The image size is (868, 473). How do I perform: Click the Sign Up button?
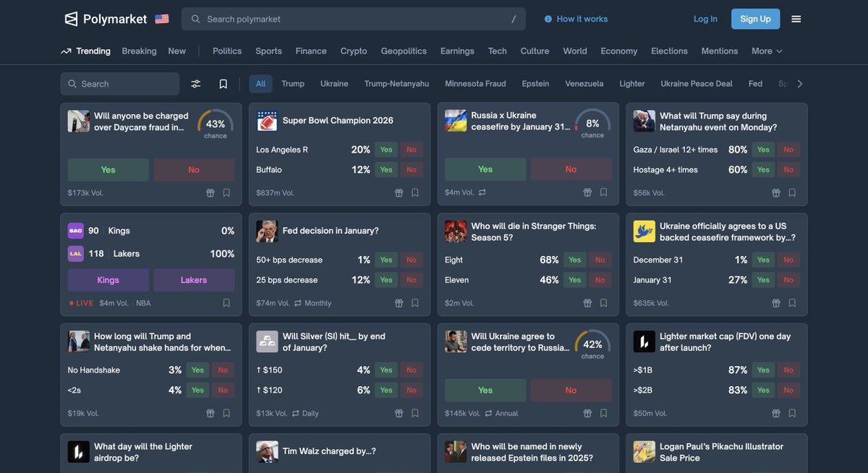tap(755, 19)
